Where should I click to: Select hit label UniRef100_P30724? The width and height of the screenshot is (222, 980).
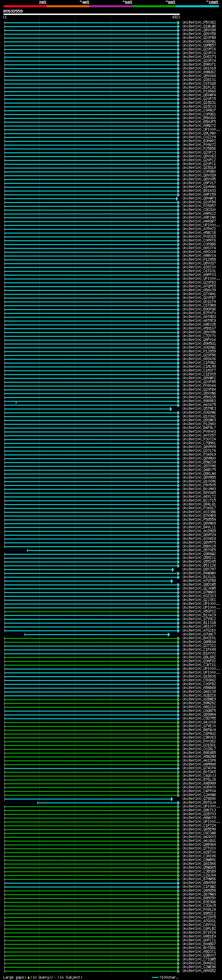click(199, 439)
